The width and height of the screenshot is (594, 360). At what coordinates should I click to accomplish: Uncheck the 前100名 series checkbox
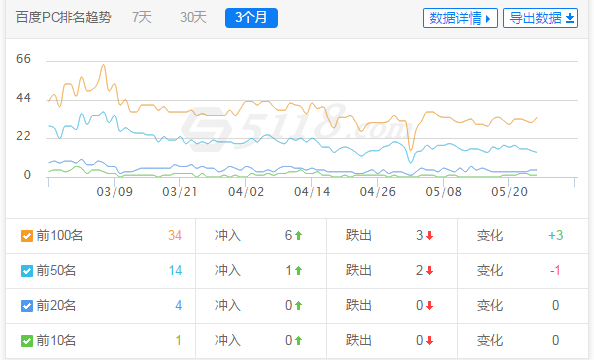27,236
